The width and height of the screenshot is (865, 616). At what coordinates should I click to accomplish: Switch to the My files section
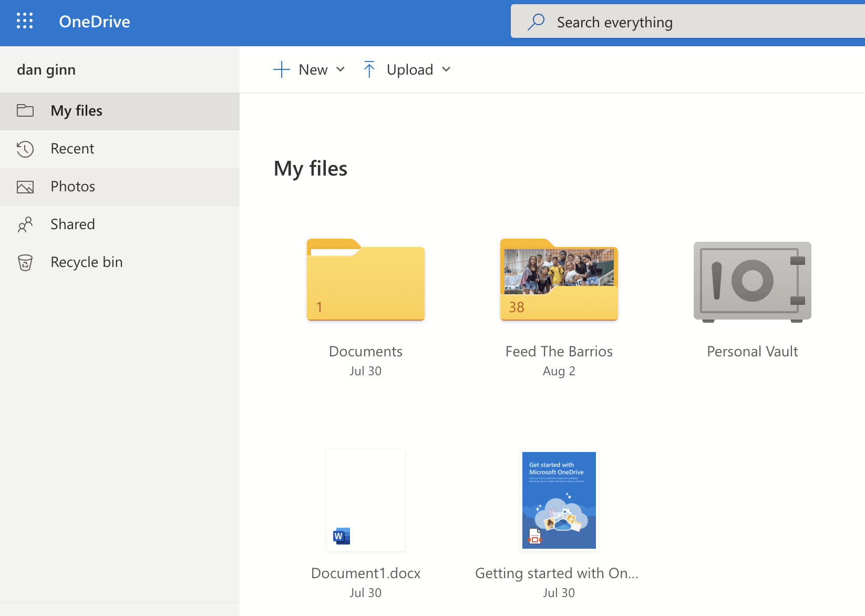click(x=76, y=111)
